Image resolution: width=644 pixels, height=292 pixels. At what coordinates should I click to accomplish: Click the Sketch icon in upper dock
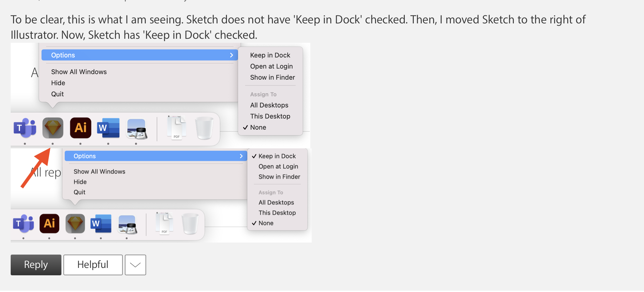click(53, 128)
